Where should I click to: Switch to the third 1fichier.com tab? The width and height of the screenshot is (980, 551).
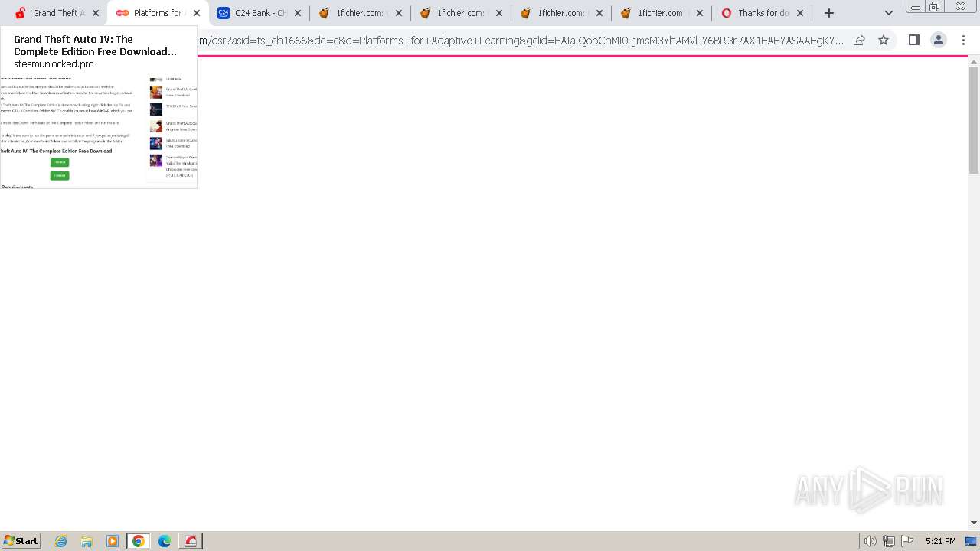point(560,13)
